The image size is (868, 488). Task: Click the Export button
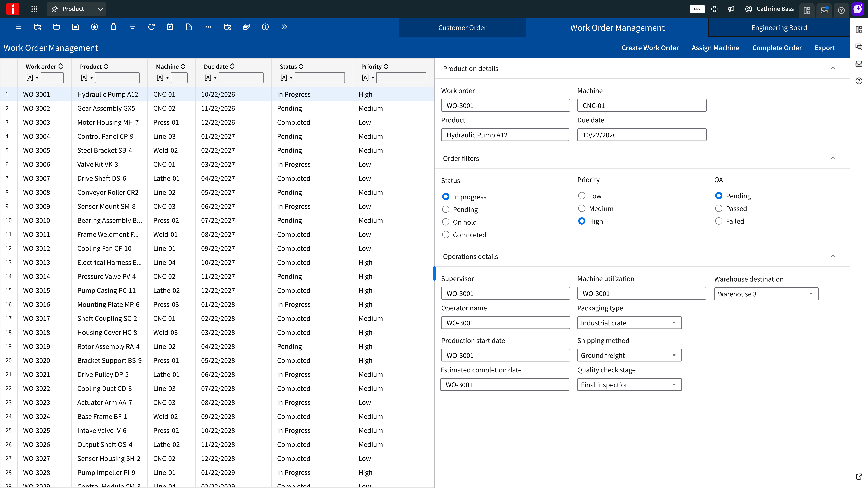pyautogui.click(x=825, y=48)
